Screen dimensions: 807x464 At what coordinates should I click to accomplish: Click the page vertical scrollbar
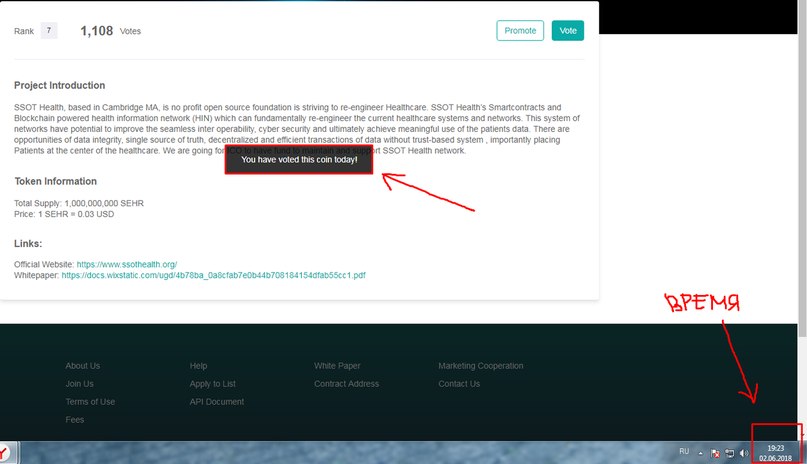[801, 170]
